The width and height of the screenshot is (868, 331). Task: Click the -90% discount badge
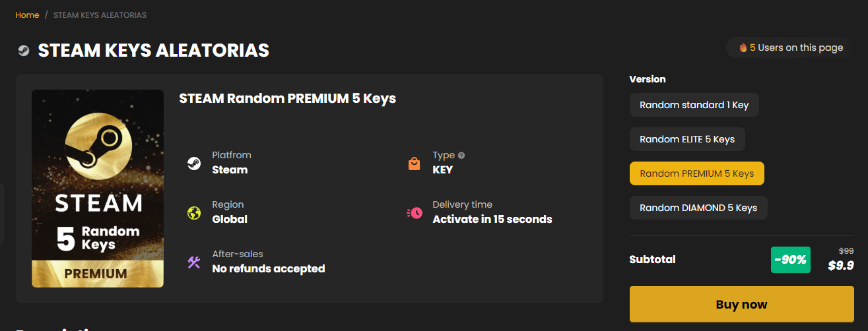click(790, 260)
